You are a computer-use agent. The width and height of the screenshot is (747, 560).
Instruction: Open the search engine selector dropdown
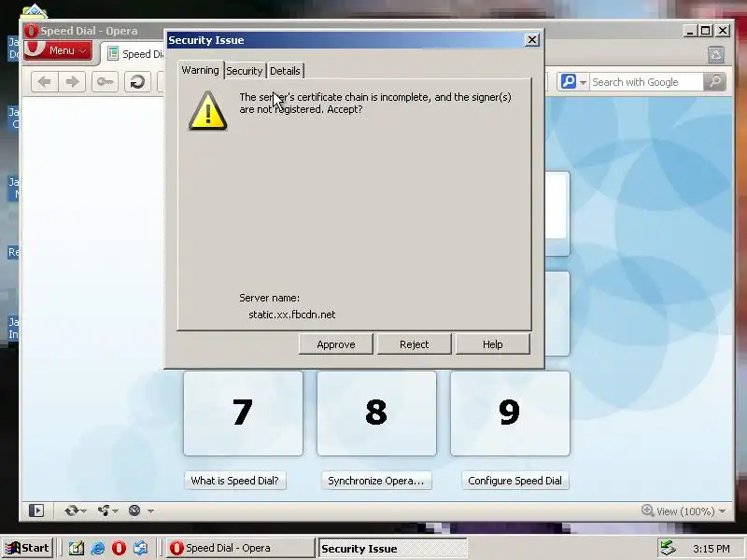(x=573, y=82)
